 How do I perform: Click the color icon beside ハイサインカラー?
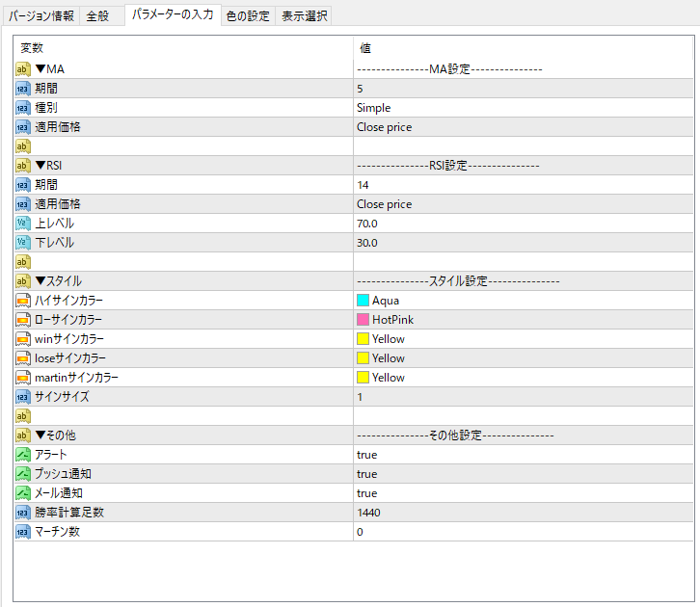23,301
